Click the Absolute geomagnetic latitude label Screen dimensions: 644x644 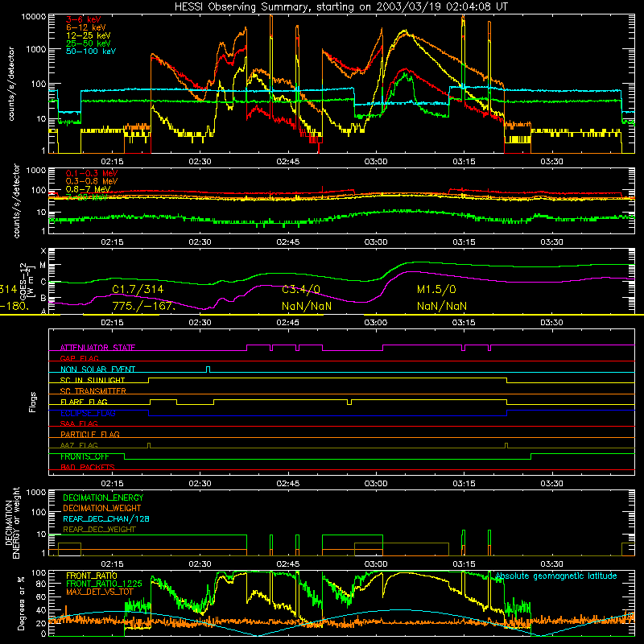click(556, 576)
